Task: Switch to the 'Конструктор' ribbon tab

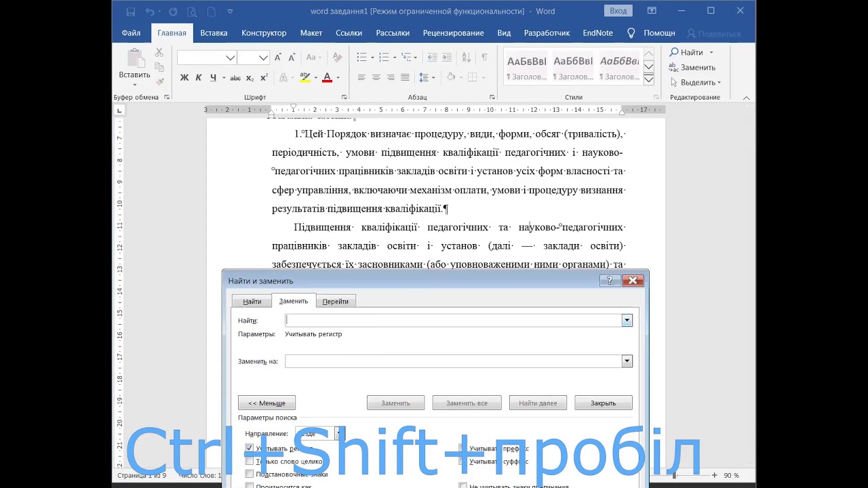Action: point(264,33)
